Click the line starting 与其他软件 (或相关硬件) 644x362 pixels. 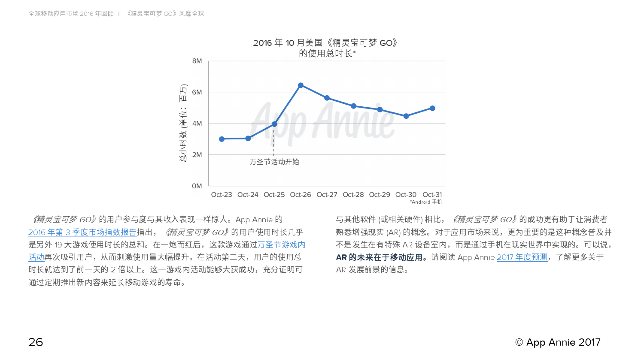point(471,220)
